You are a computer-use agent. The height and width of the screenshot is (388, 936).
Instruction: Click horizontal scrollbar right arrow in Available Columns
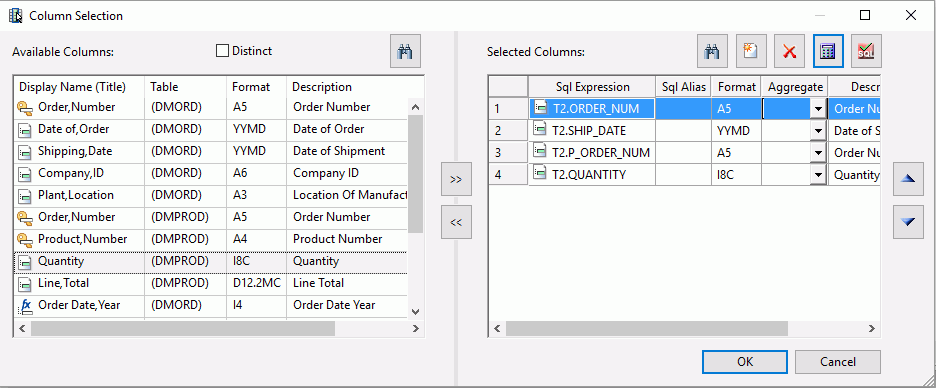click(x=416, y=329)
